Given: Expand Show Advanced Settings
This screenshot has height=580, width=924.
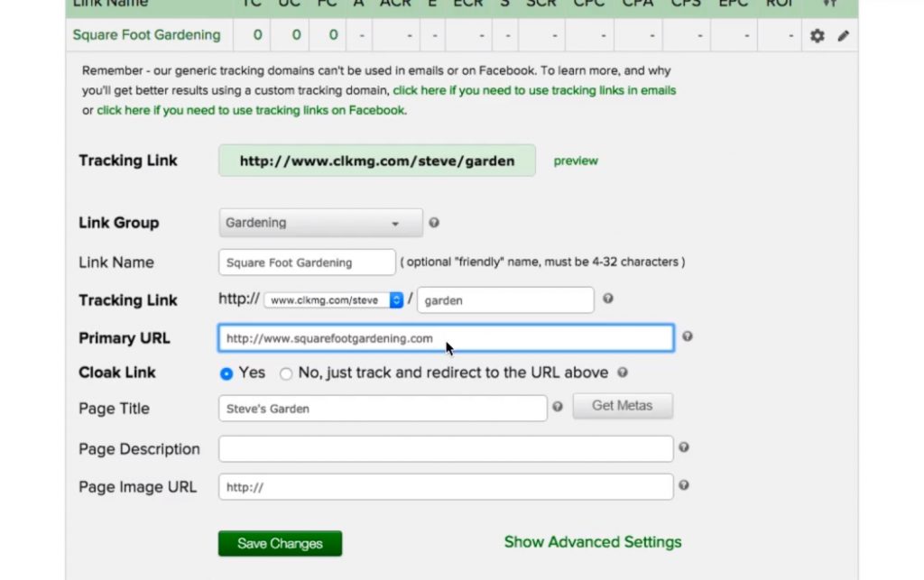Looking at the screenshot, I should (x=593, y=542).
